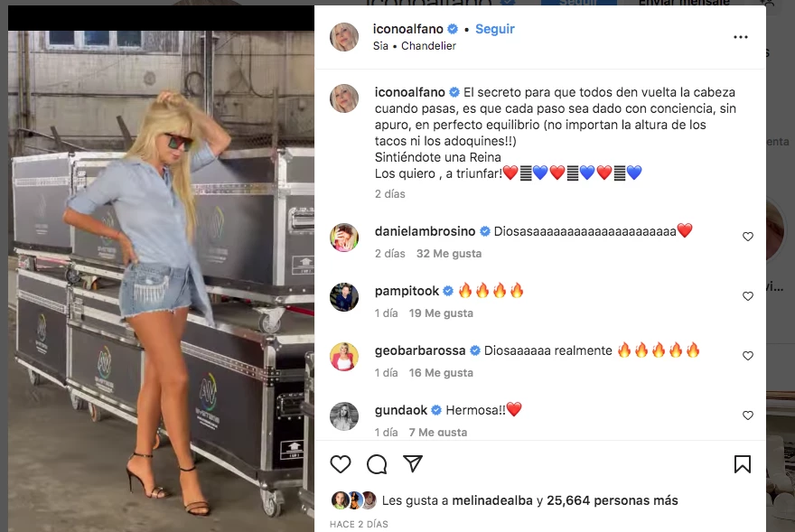View danielambrosino's profile avatar
The image size is (795, 532).
pyautogui.click(x=344, y=238)
